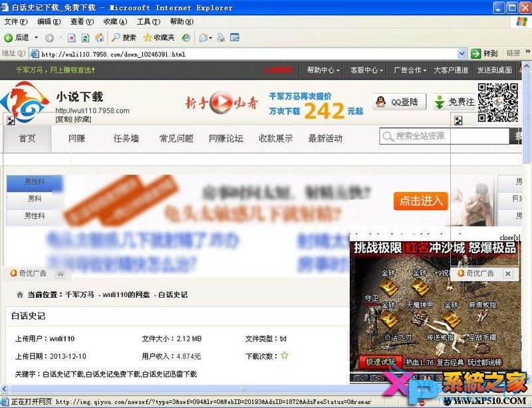
Task: Expand the 客服中心 dropdown menu
Action: click(x=364, y=70)
